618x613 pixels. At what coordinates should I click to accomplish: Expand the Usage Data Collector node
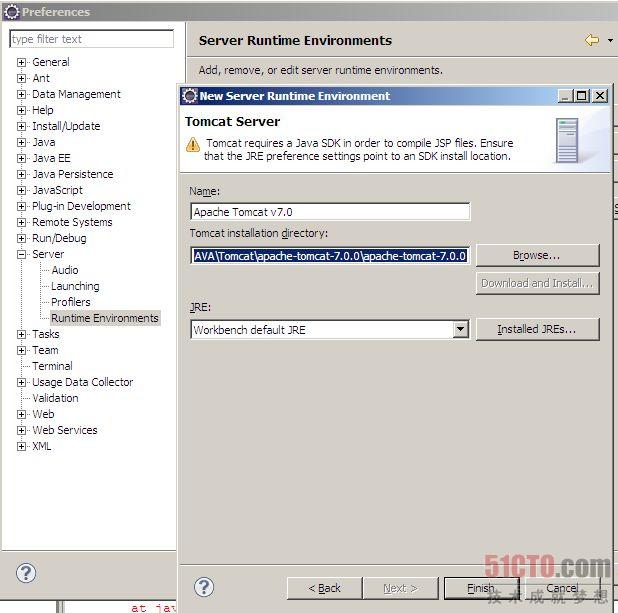pos(21,382)
